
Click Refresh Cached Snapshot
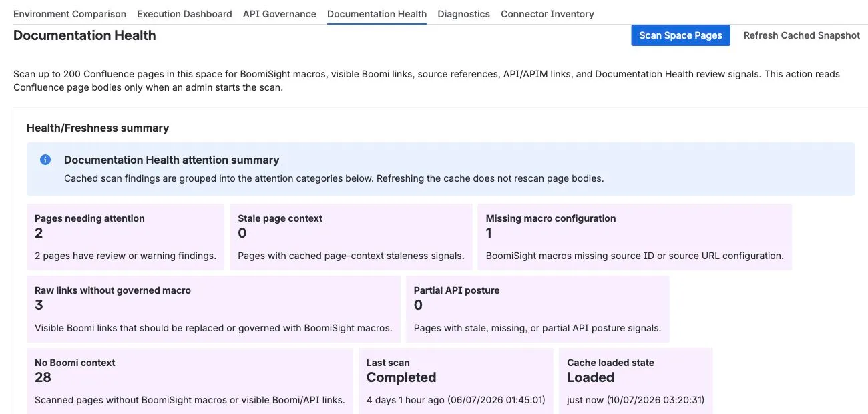coord(802,35)
